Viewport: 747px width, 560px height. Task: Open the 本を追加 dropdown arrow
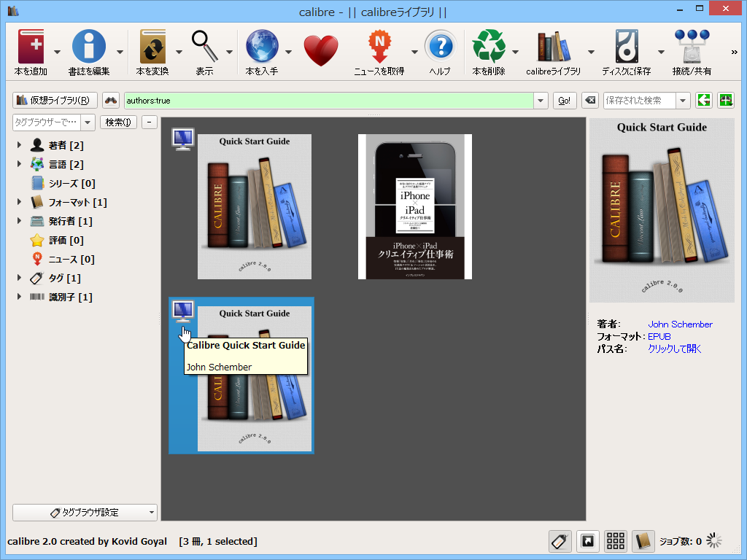(57, 52)
